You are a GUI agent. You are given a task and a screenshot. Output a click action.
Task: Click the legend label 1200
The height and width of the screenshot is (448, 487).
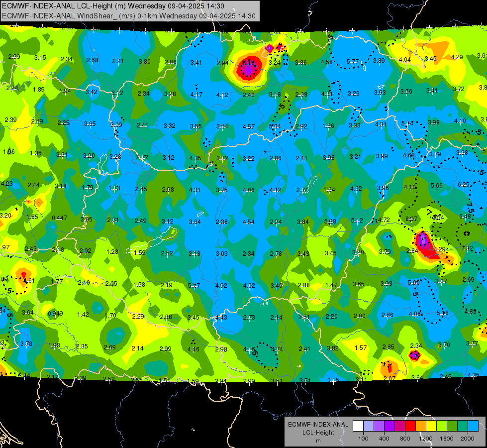pos(426,439)
